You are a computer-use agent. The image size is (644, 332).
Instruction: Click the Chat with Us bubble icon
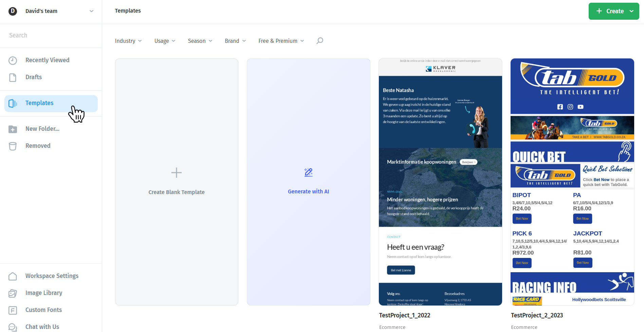click(x=13, y=327)
